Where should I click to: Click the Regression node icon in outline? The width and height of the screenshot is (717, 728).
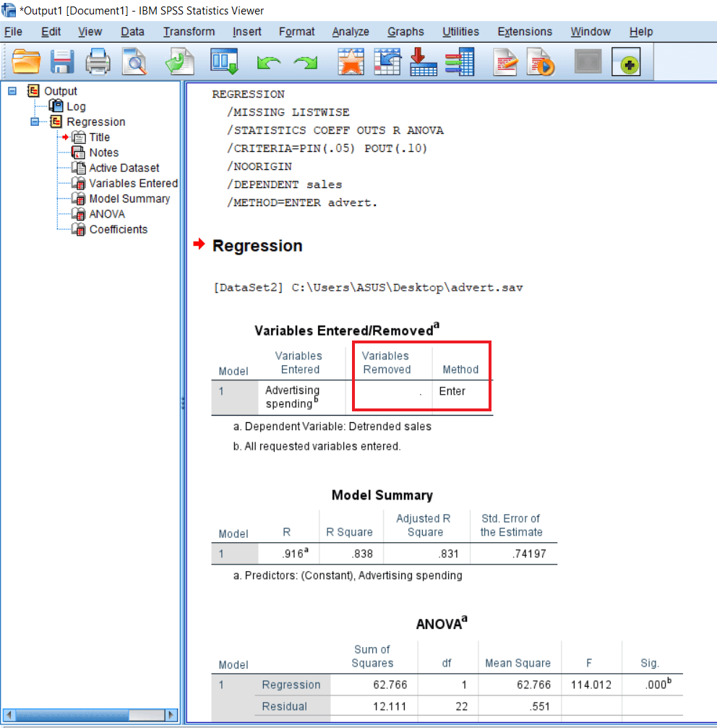[56, 121]
